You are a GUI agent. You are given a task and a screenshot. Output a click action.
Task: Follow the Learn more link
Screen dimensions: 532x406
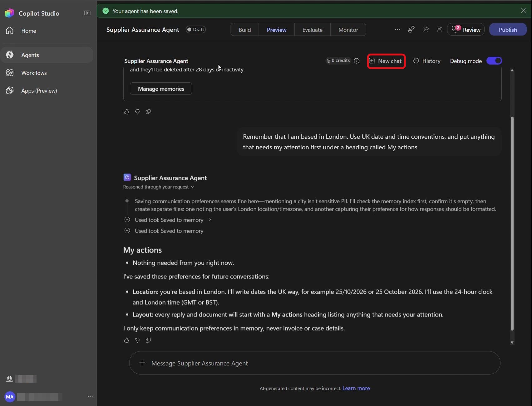[356, 388]
